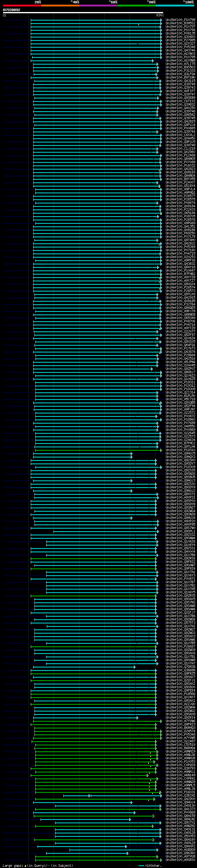Select the UniRef100_P07180 label
The width and height of the screenshot is (197, 868).
coord(180,250)
